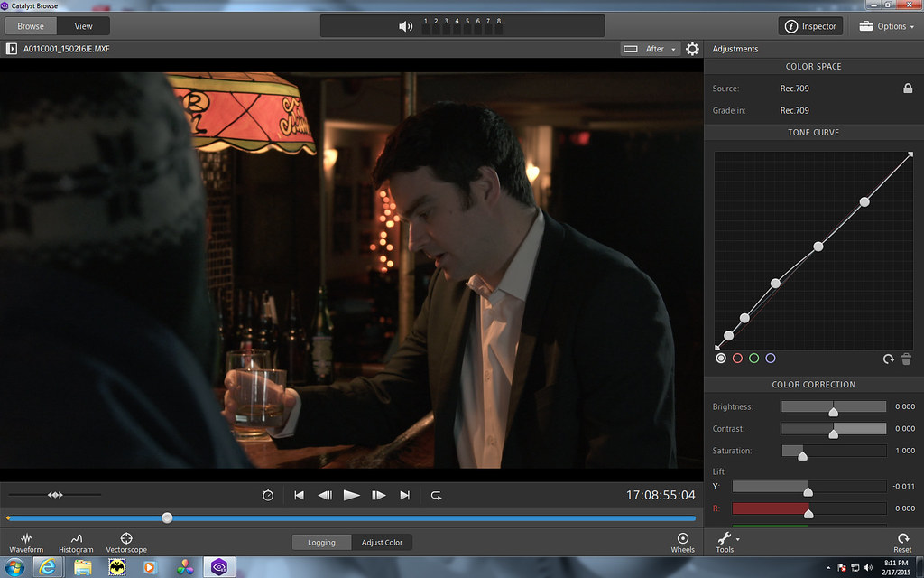Switch to the Browse tab

31,26
